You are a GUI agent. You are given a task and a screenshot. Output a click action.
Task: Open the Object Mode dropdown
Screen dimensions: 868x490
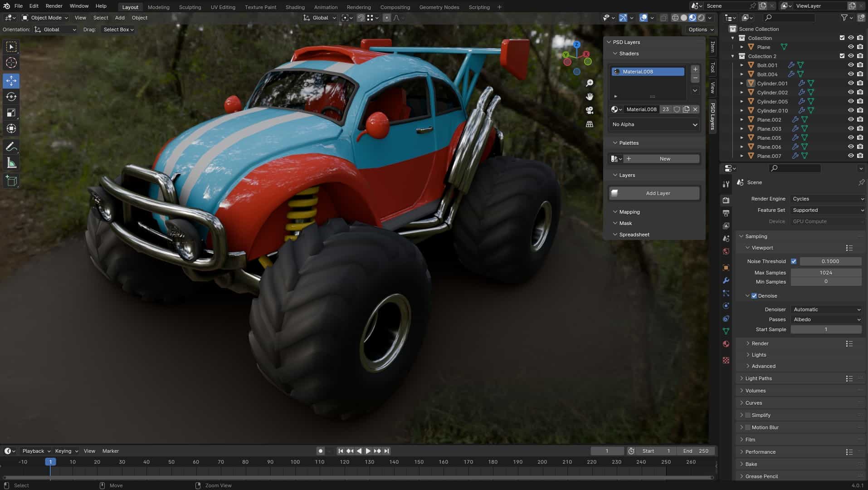pyautogui.click(x=44, y=18)
